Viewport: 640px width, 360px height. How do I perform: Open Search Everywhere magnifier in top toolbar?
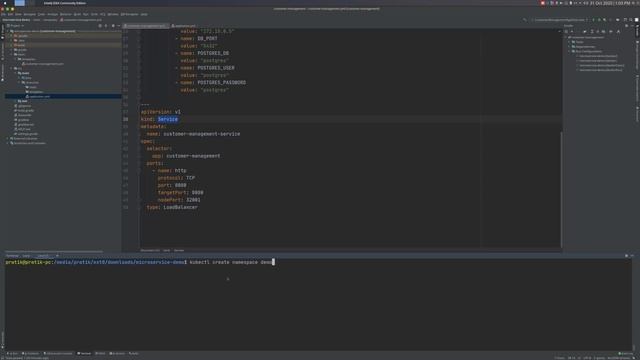point(631,20)
